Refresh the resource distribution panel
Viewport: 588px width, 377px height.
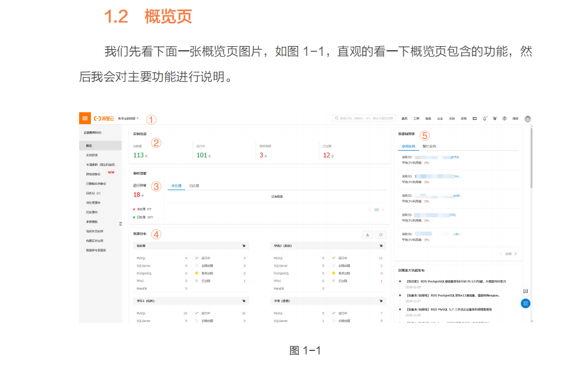pos(381,235)
